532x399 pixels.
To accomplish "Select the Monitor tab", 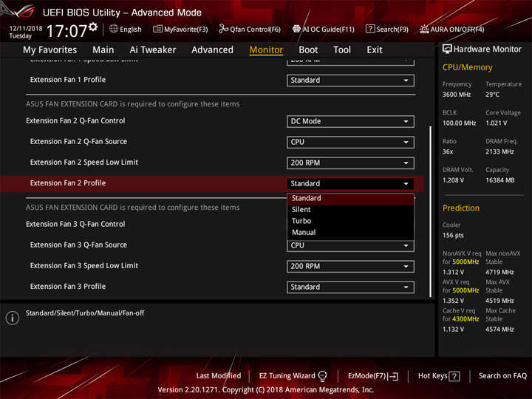I will pyautogui.click(x=266, y=50).
